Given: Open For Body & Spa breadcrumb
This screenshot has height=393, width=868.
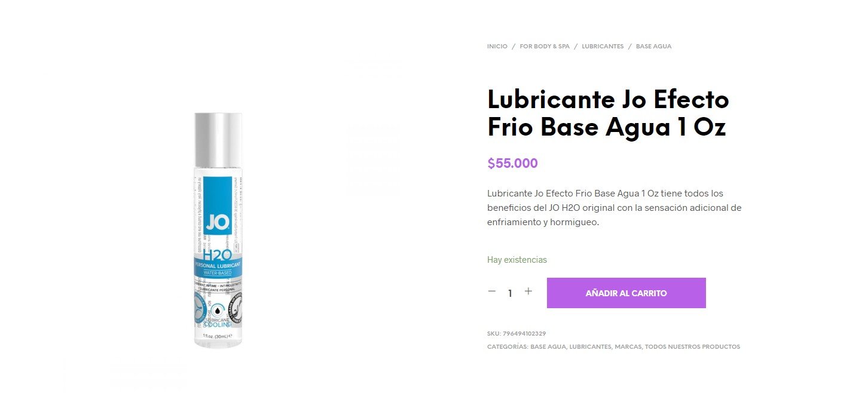Looking at the screenshot, I should tap(545, 47).
